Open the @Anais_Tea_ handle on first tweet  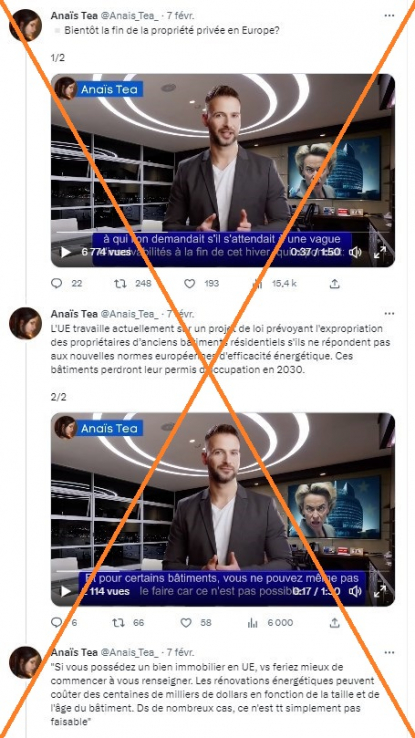pyautogui.click(x=129, y=16)
